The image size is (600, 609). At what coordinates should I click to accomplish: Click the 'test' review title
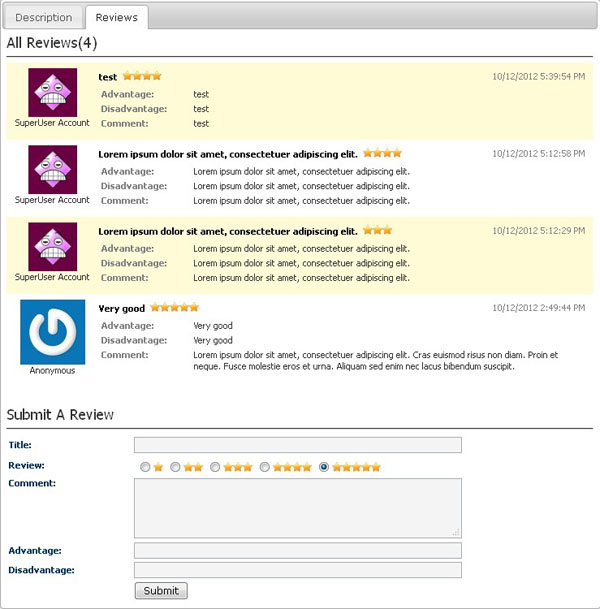click(108, 77)
